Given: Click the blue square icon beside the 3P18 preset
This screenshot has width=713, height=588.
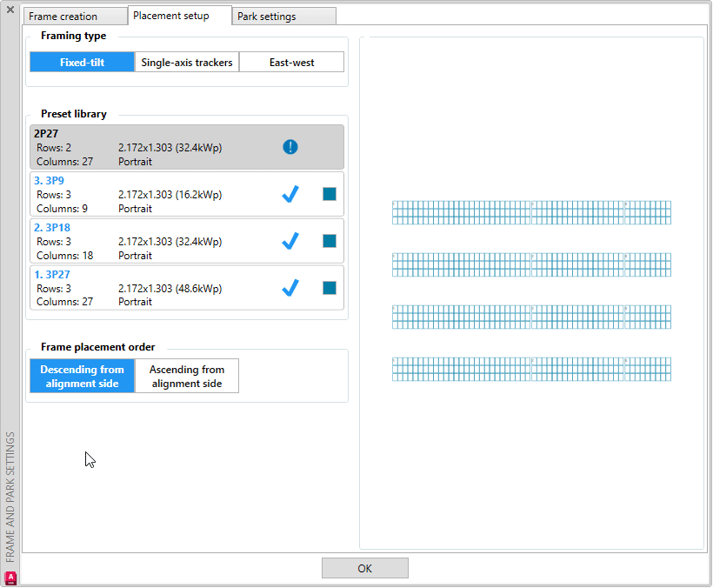Looking at the screenshot, I should click(x=329, y=240).
